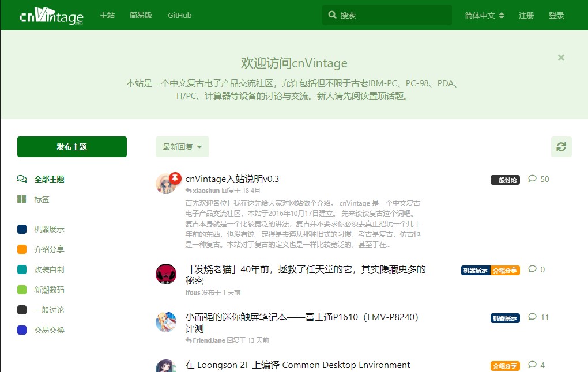Click the excerpt beginning 首先欢迎各位
Viewport: 588px width, 372px height.
click(x=303, y=224)
